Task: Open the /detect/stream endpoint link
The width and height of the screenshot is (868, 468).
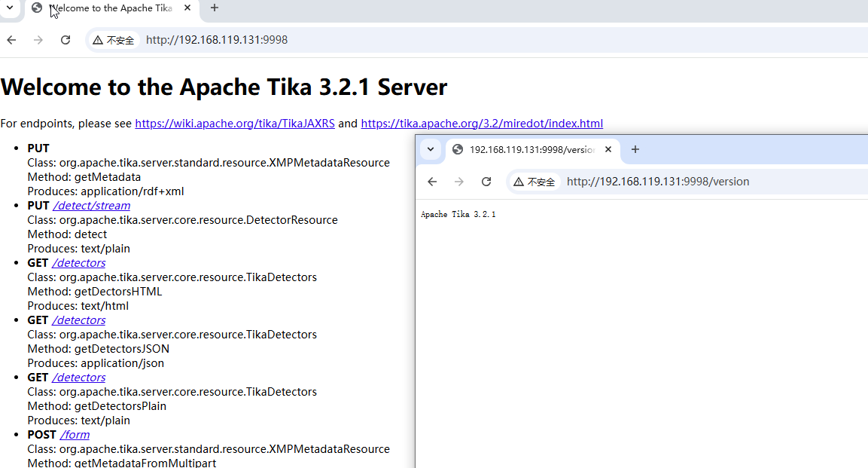Action: 91,205
